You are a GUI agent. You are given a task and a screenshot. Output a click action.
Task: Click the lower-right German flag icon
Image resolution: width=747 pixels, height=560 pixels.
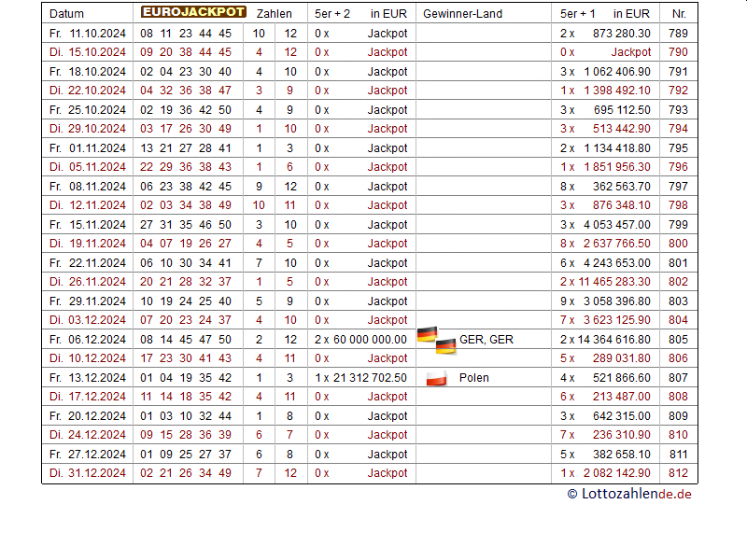point(445,346)
